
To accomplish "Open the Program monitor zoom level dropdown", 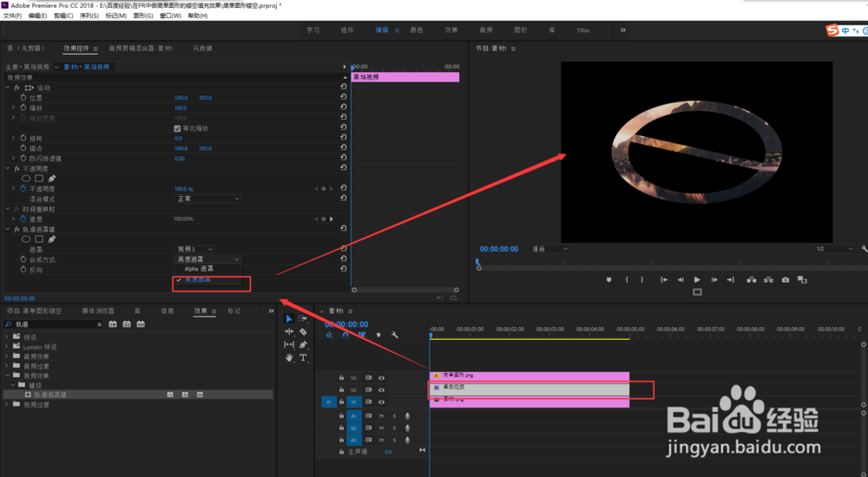I will pyautogui.click(x=549, y=249).
